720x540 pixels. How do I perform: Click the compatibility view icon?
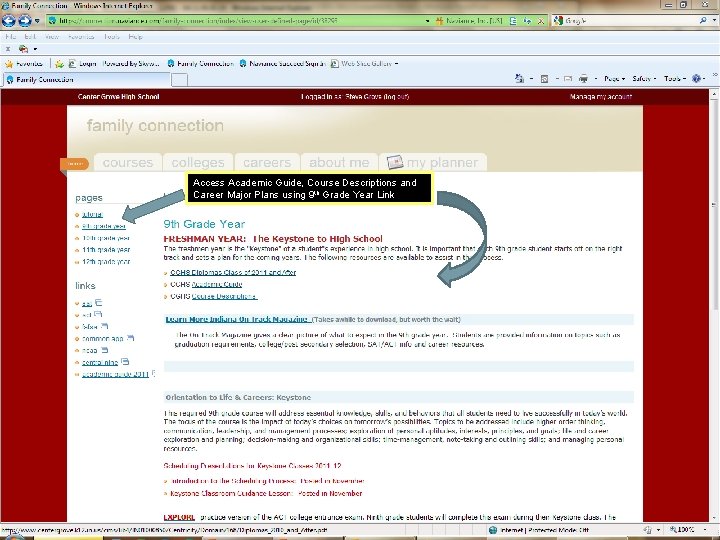coord(513,21)
